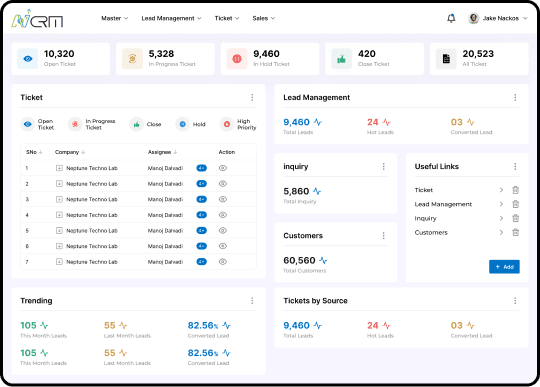Viewport: 540px width, 387px height.
Task: Open Ticket panel three-dot menu
Action: (252, 97)
